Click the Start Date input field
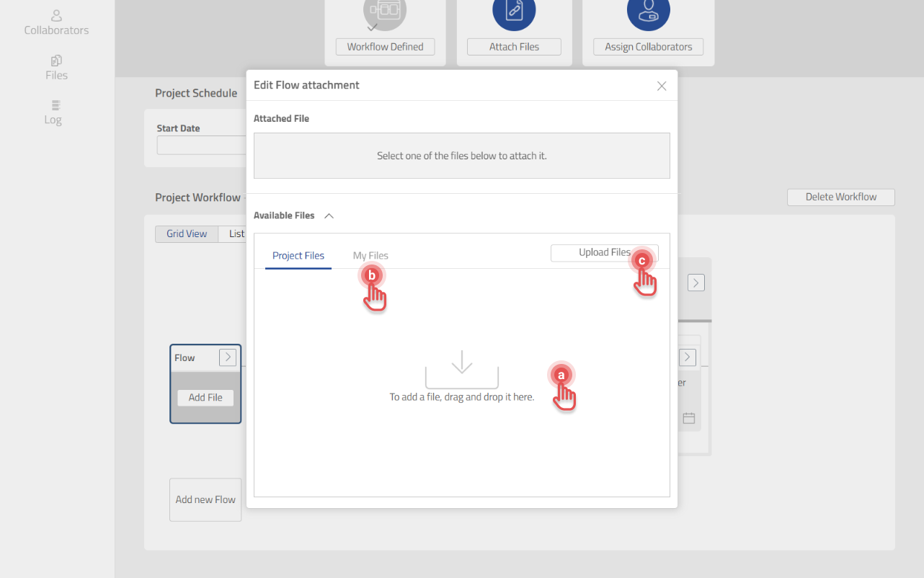 pos(202,145)
